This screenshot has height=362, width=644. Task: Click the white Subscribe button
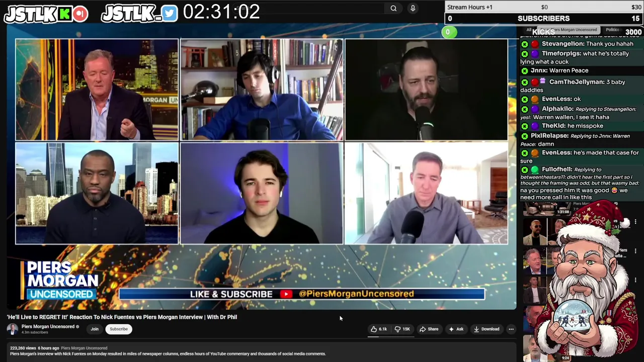point(119,329)
